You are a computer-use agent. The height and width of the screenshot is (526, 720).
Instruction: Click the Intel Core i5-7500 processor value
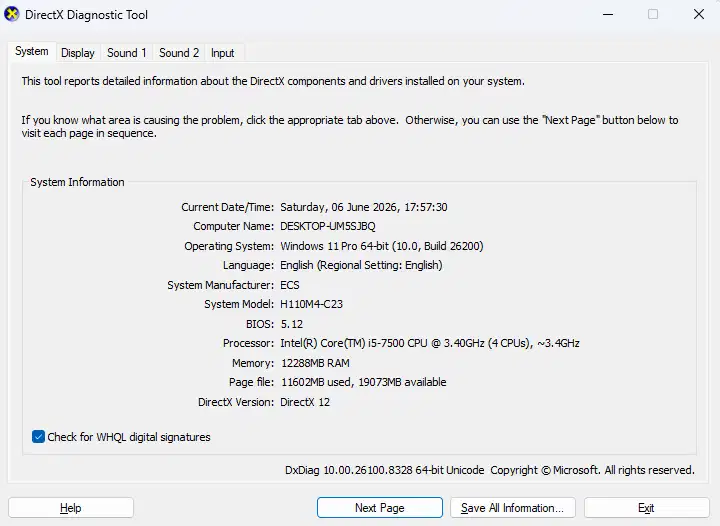click(430, 343)
